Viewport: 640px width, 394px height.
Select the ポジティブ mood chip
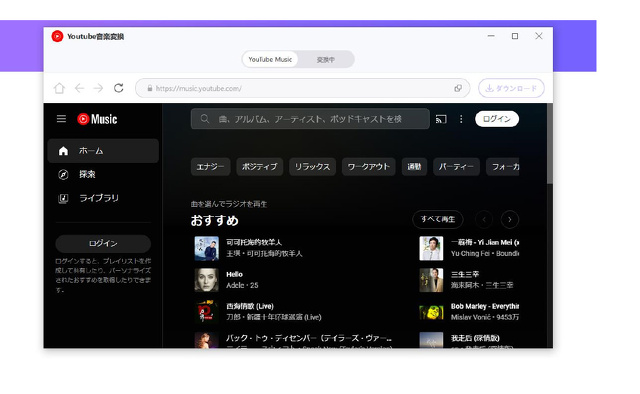click(260, 167)
